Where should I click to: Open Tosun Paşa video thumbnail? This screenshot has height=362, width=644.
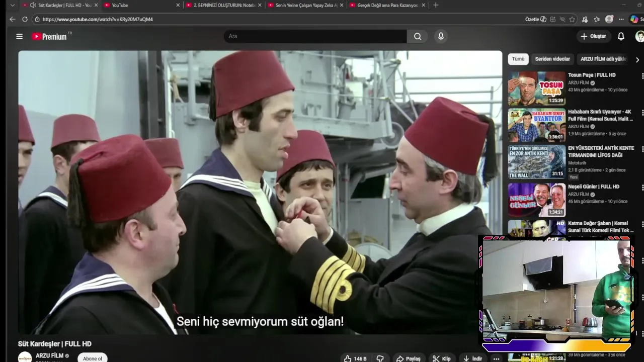tap(536, 88)
